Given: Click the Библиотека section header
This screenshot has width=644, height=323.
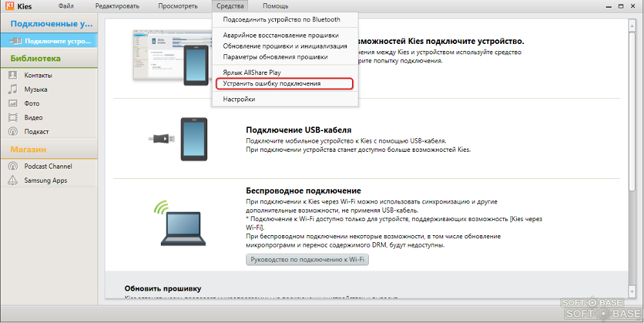Looking at the screenshot, I should point(49,58).
